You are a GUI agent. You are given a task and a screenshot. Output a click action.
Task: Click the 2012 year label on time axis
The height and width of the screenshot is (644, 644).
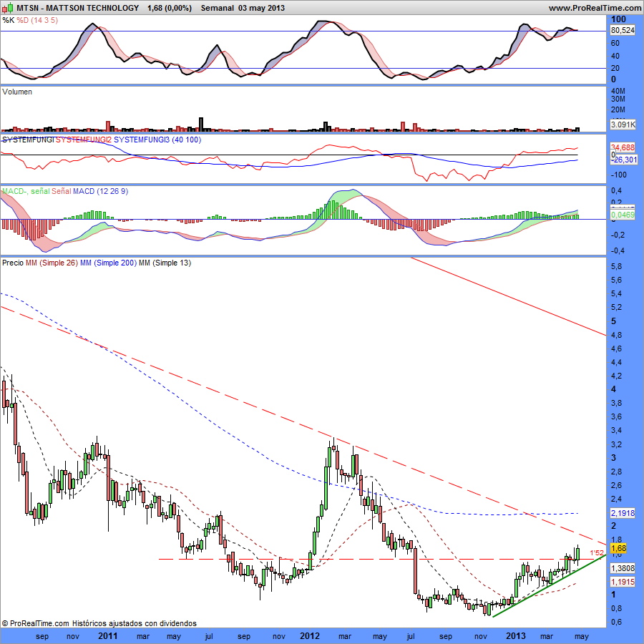310,636
